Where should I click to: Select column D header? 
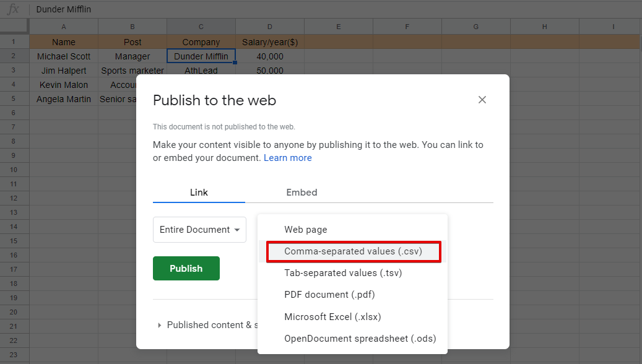(x=270, y=27)
